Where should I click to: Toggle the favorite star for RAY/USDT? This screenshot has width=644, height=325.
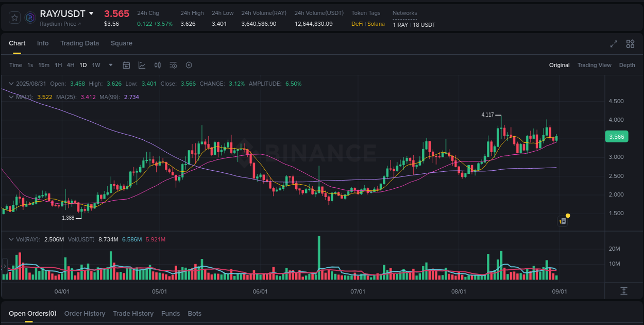pyautogui.click(x=14, y=17)
